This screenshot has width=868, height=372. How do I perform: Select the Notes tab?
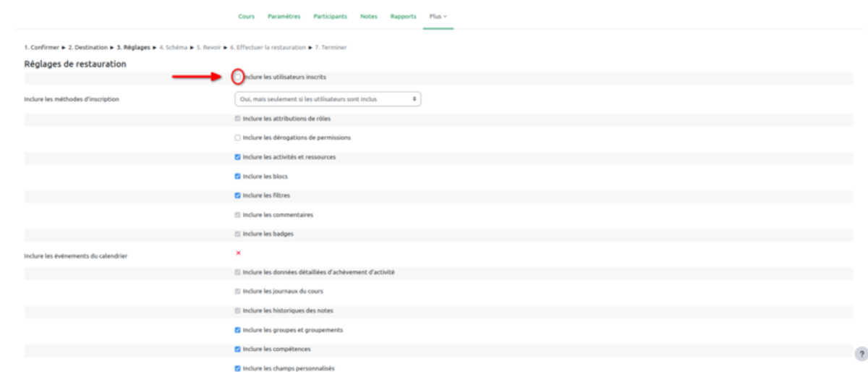tap(369, 16)
